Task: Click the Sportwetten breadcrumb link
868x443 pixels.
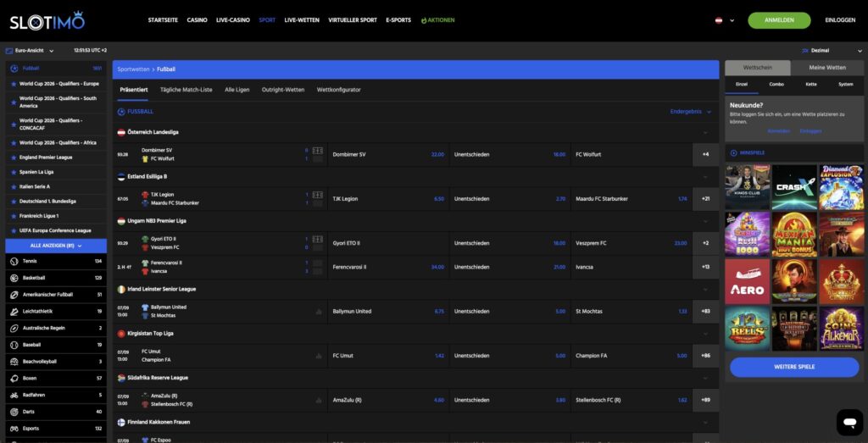Action: tap(133, 69)
